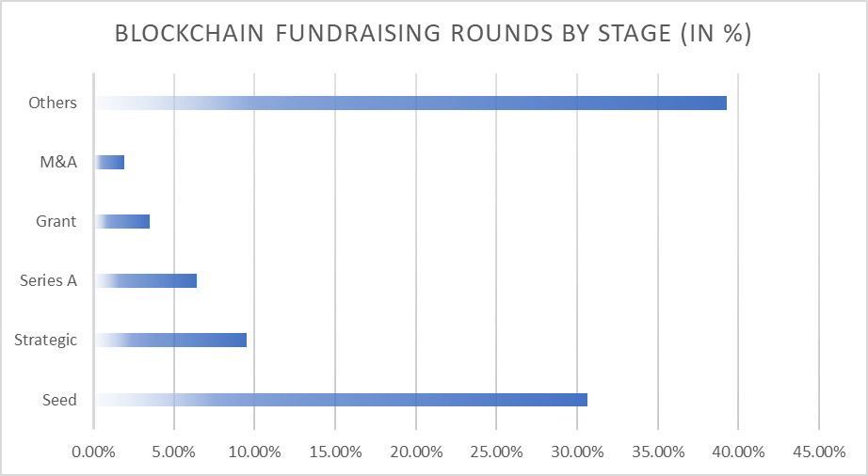The height and width of the screenshot is (476, 868).
Task: Select the 25.00% axis tick label
Action: [496, 452]
